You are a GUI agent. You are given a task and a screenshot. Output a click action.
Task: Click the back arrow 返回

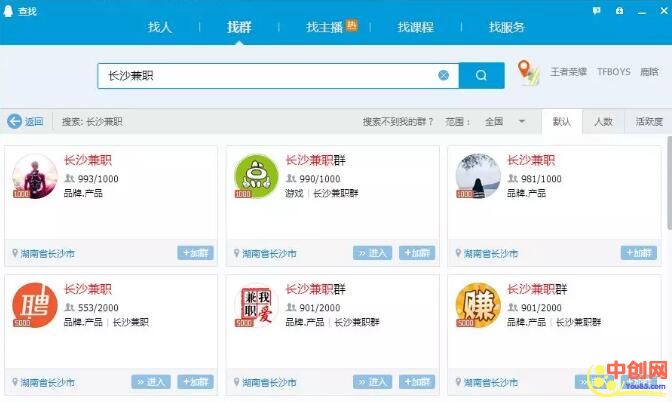25,121
